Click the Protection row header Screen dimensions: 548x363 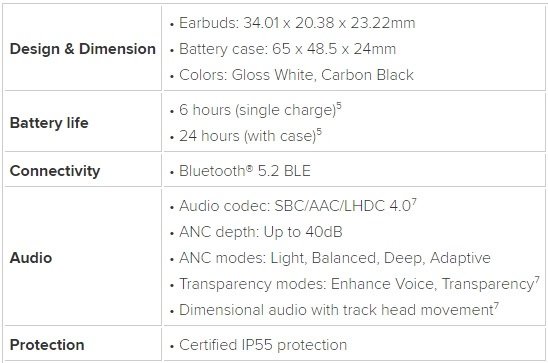47,345
